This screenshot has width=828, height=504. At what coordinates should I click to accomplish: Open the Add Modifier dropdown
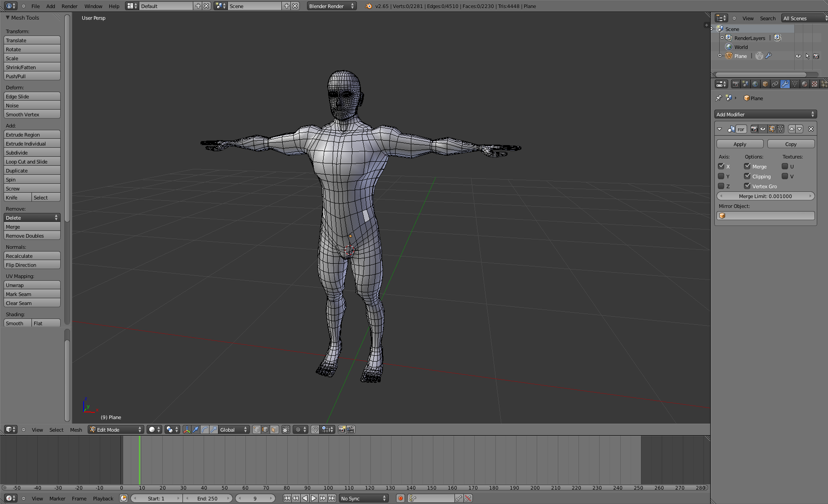click(765, 115)
